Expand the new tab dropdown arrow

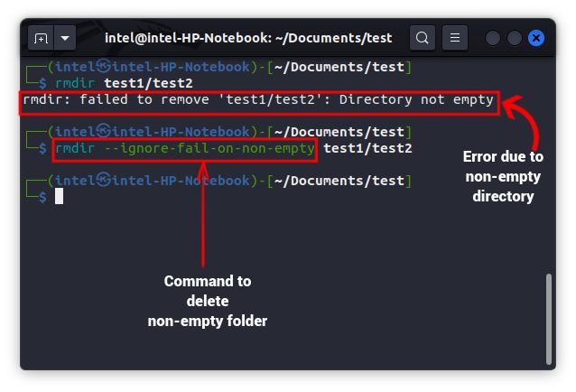tap(64, 38)
